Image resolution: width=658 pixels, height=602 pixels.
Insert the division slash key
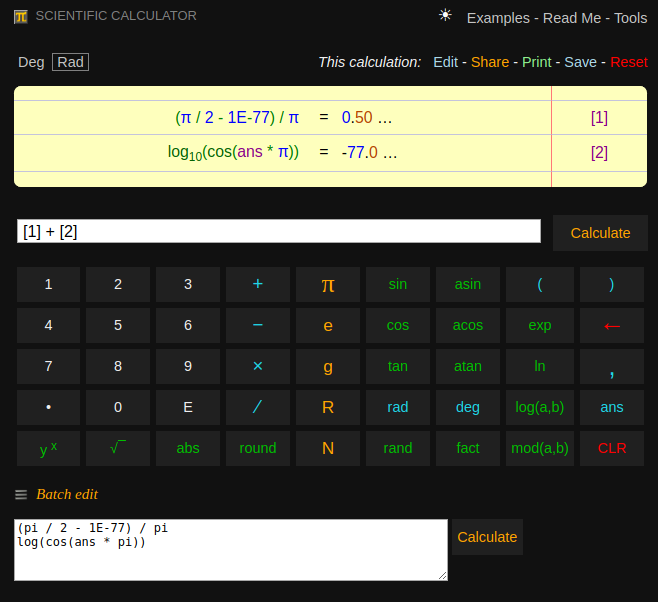click(x=258, y=407)
